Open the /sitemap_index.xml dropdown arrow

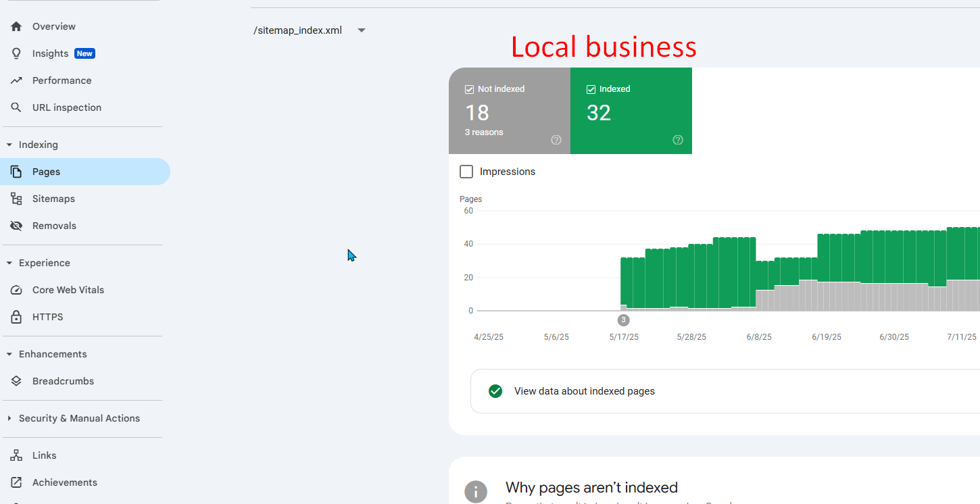click(362, 30)
